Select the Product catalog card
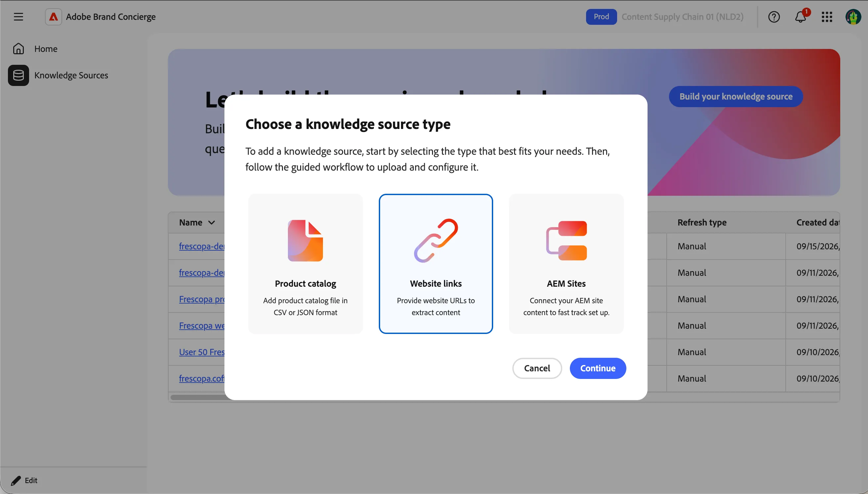Image resolution: width=868 pixels, height=494 pixels. (x=305, y=264)
